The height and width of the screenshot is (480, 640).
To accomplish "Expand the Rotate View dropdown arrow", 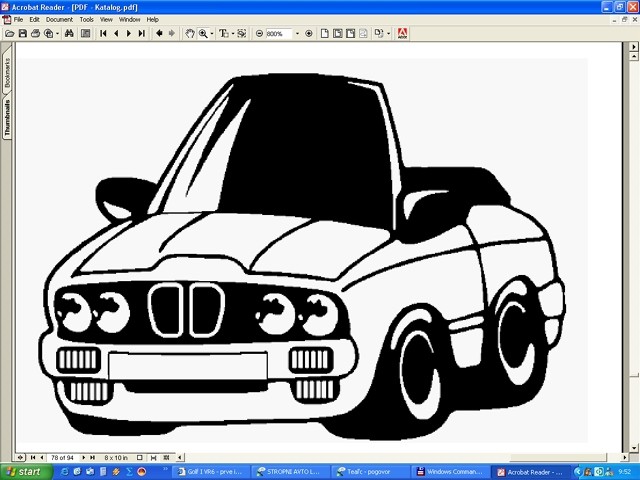I will pyautogui.click(x=388, y=33).
